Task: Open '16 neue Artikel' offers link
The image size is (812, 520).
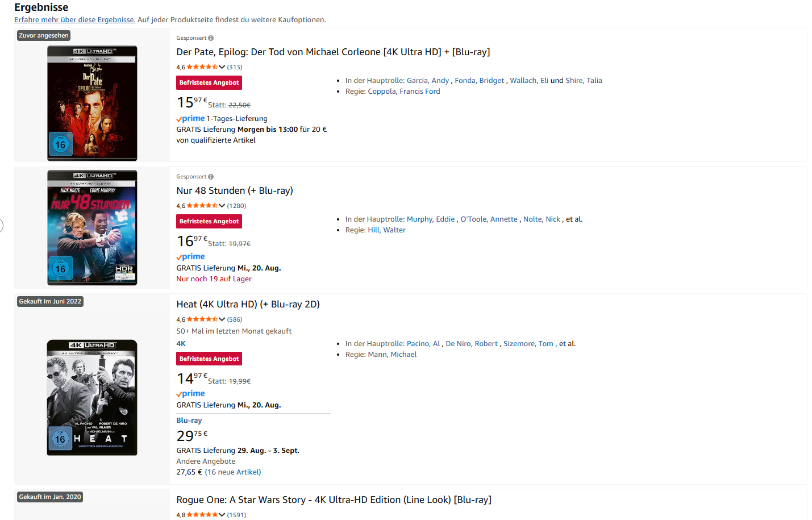Action: pyautogui.click(x=233, y=472)
